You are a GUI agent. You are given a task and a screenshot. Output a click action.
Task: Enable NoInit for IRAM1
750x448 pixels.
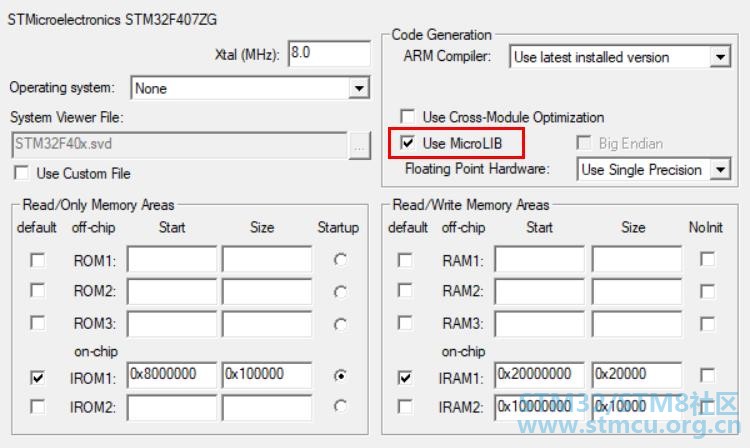[707, 375]
